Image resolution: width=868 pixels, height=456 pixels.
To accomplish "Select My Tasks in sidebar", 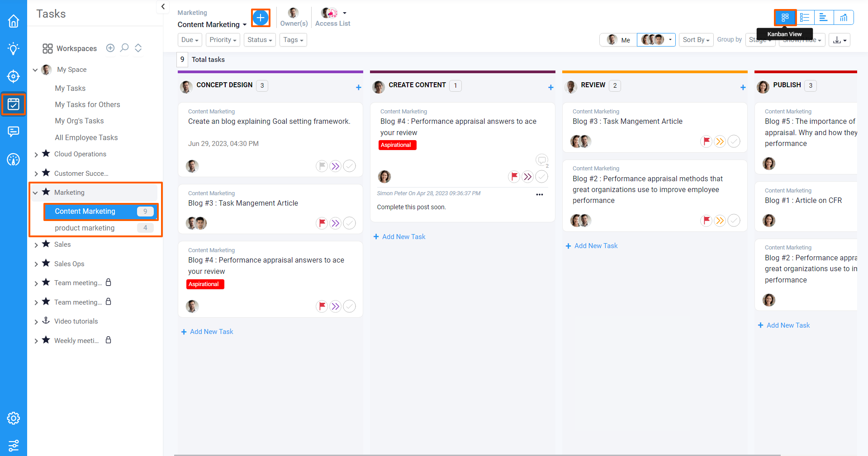I will coord(70,88).
